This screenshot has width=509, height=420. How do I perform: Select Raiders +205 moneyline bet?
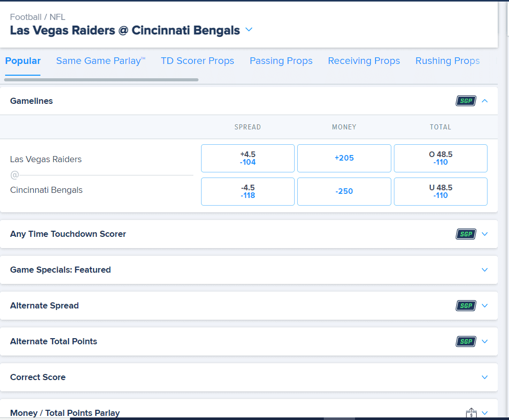coord(344,159)
